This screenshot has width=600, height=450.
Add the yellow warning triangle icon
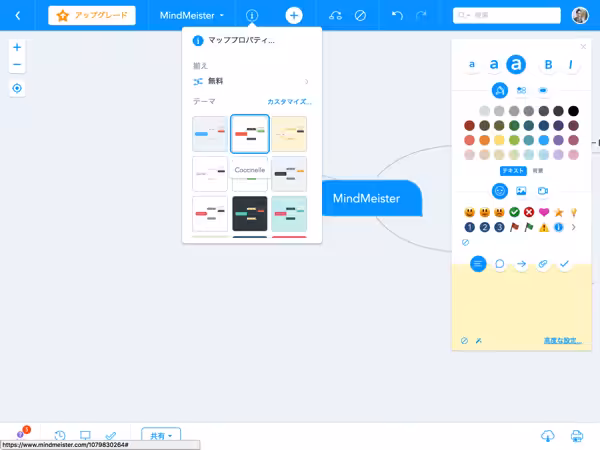pos(544,227)
